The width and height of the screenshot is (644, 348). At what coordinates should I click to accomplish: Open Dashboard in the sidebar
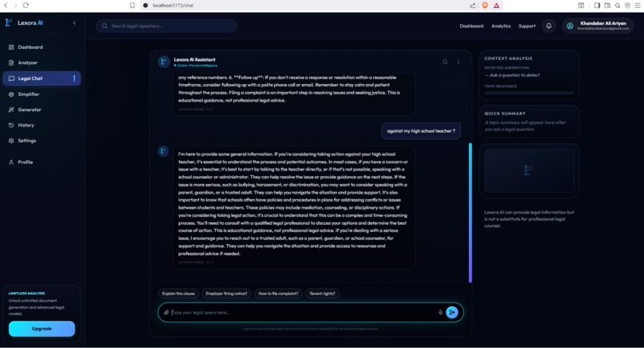(x=42, y=47)
